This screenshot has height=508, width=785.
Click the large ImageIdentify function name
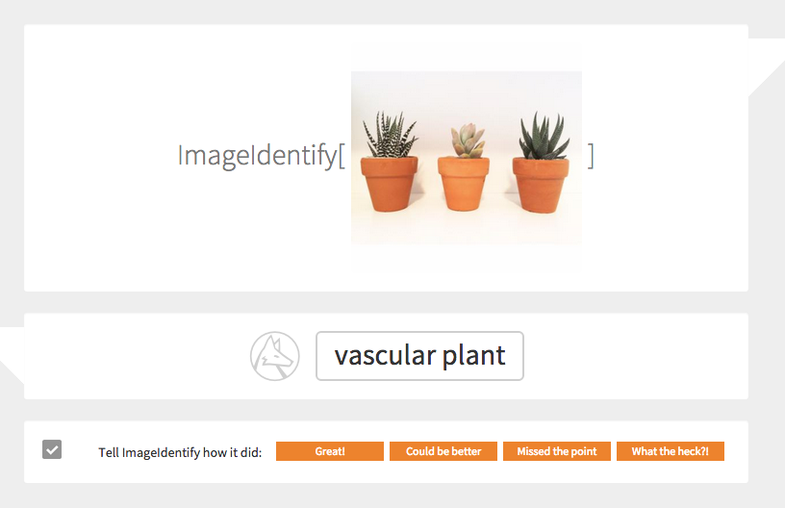coord(256,155)
